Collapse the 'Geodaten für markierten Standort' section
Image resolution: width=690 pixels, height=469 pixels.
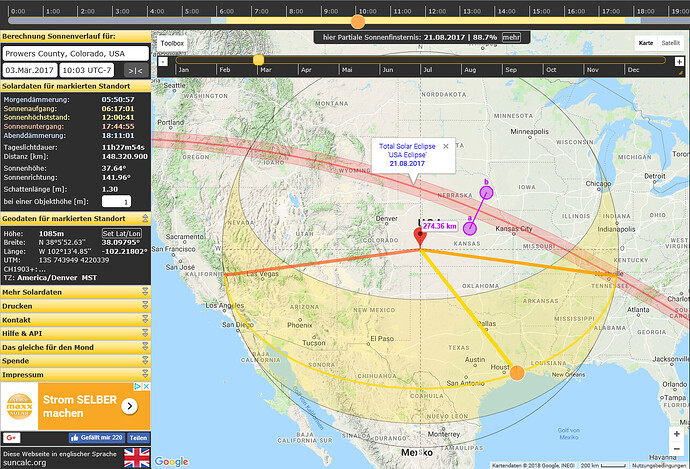(145, 218)
